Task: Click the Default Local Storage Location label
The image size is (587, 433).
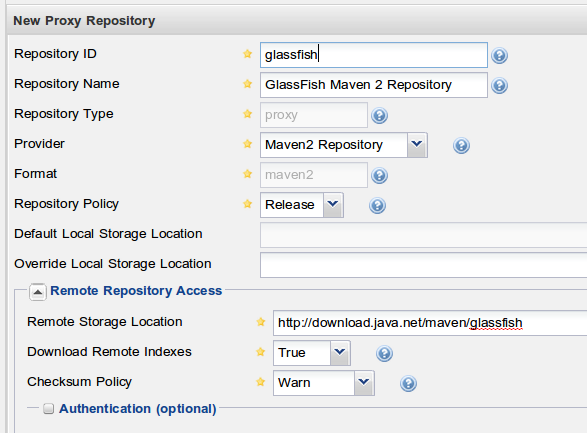Action: [108, 234]
